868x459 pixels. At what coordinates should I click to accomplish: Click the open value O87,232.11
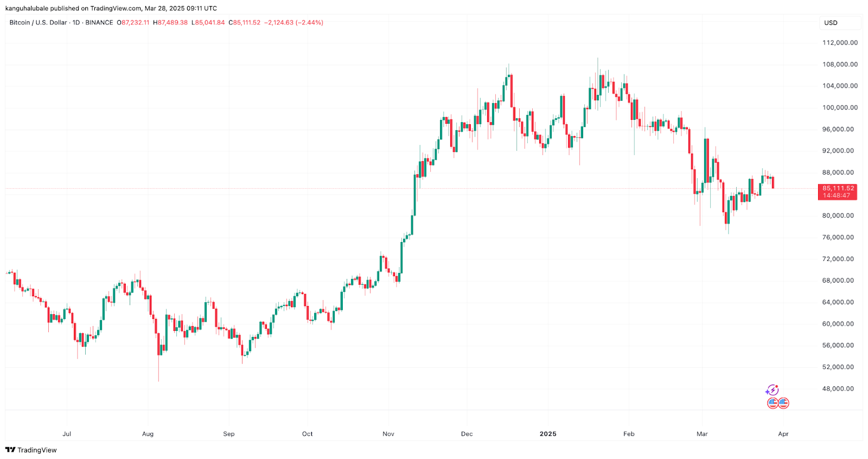(x=133, y=23)
